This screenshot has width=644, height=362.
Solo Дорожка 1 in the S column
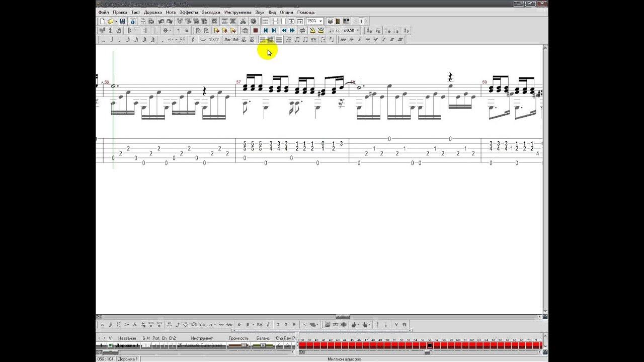143,345
